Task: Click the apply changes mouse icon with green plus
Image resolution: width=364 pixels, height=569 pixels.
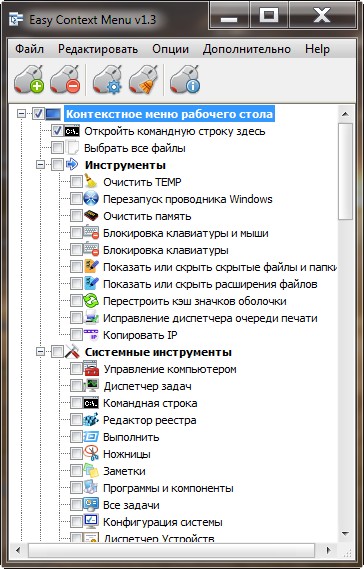Action: (x=29, y=79)
